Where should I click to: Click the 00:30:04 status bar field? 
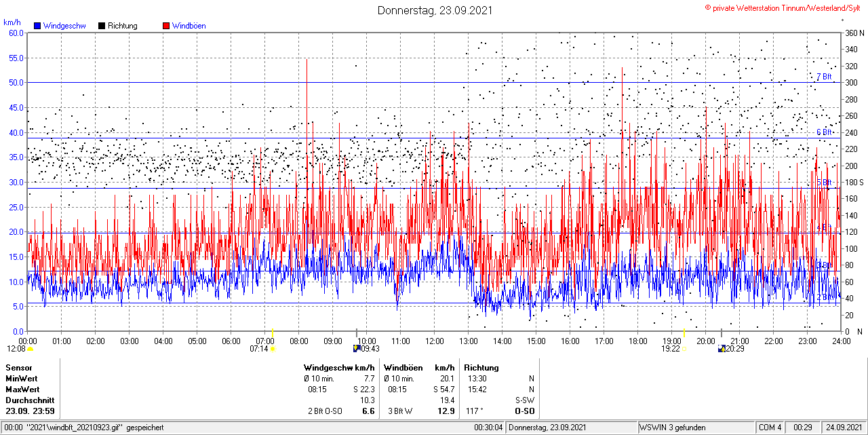click(x=488, y=428)
